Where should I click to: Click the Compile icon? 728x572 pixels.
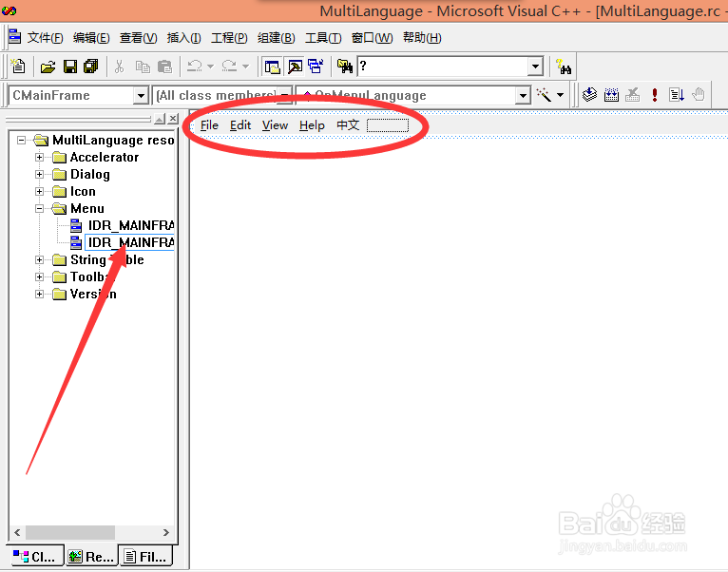[589, 95]
